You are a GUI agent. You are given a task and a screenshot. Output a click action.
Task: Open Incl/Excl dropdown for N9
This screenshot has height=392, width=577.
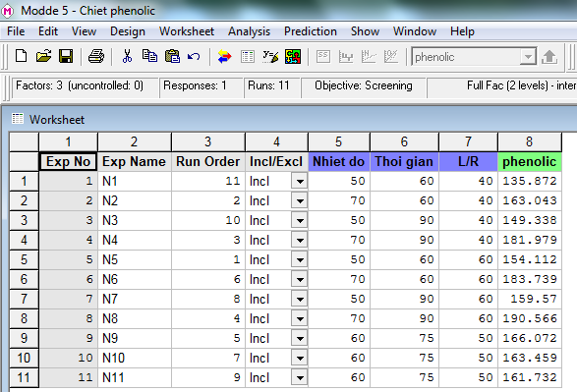(x=300, y=338)
